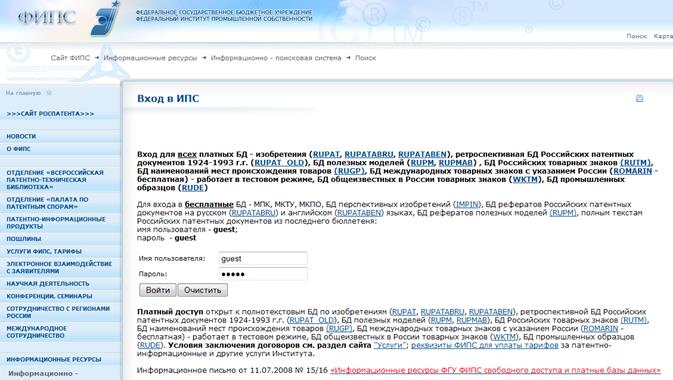Open Информационно - sidebar sub-item
The width and height of the screenshot is (673, 380).
pos(43,373)
